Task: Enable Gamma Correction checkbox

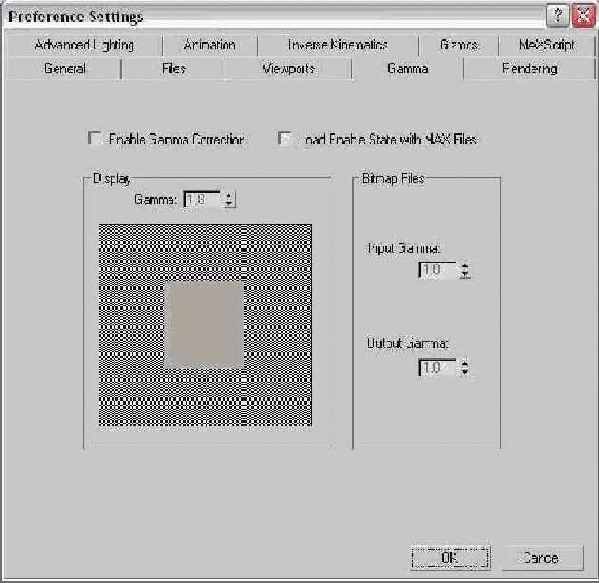Action: [x=94, y=138]
